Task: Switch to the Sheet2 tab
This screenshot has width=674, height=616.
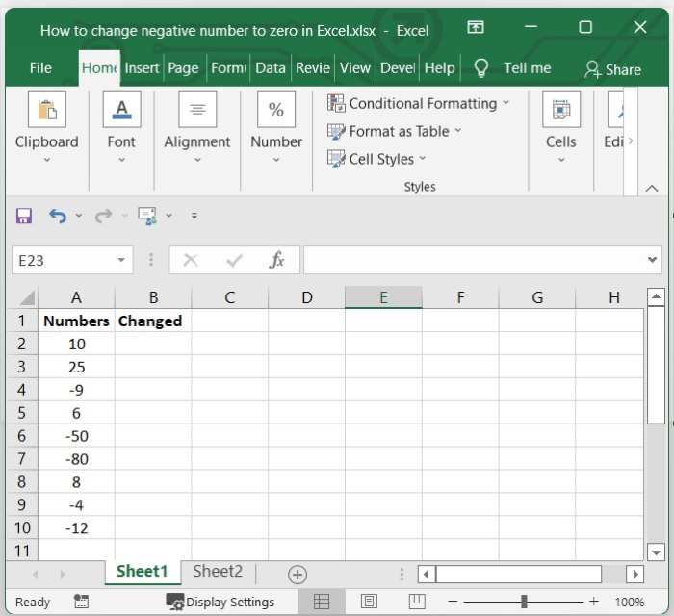Action: point(218,572)
